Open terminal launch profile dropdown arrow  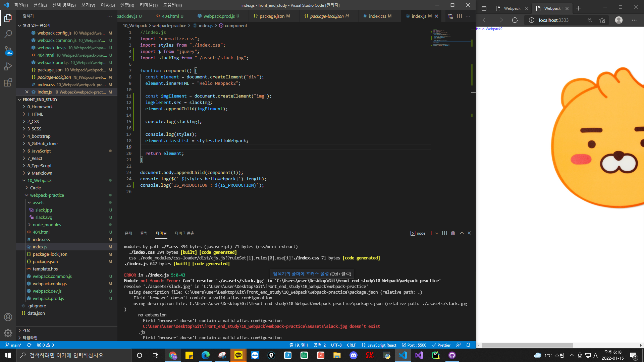click(x=437, y=233)
